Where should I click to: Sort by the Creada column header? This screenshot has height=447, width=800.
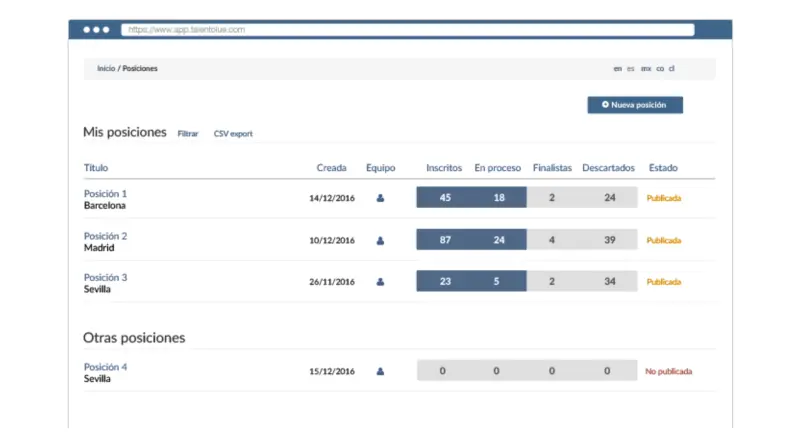tap(332, 168)
